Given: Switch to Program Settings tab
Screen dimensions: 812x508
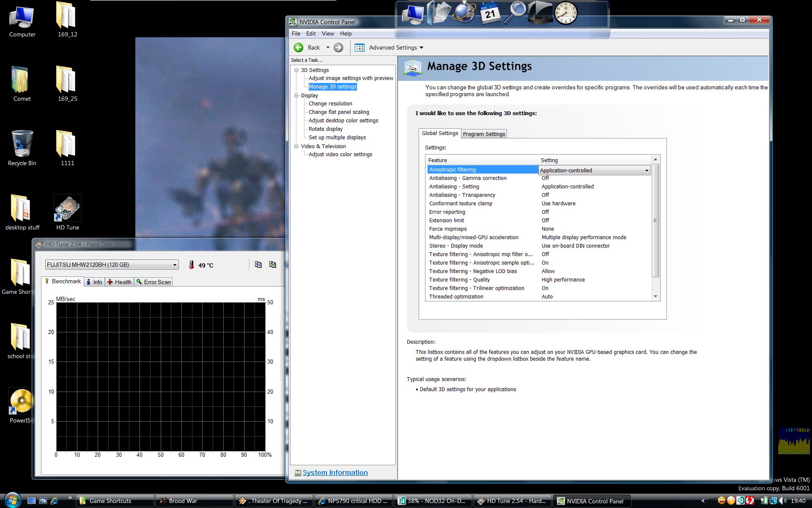Looking at the screenshot, I should pyautogui.click(x=484, y=134).
